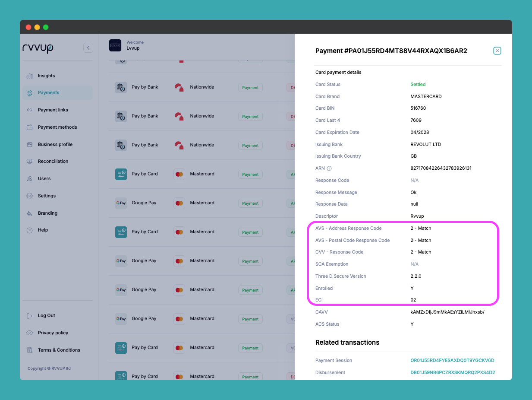Click the Rvvup logo

[38, 48]
